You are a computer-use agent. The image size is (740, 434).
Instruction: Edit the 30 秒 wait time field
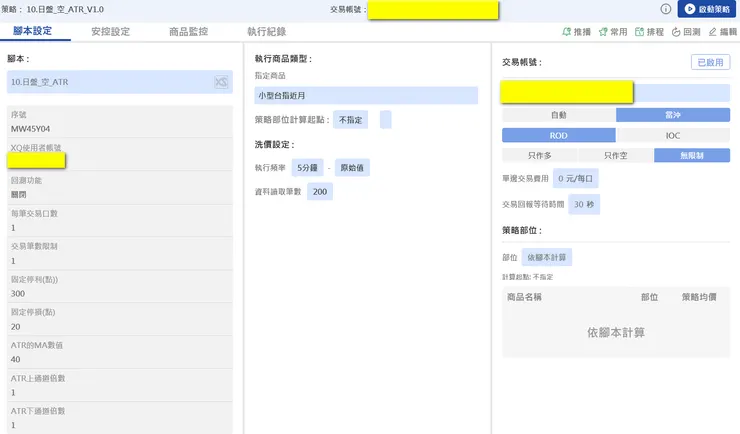[x=584, y=204]
